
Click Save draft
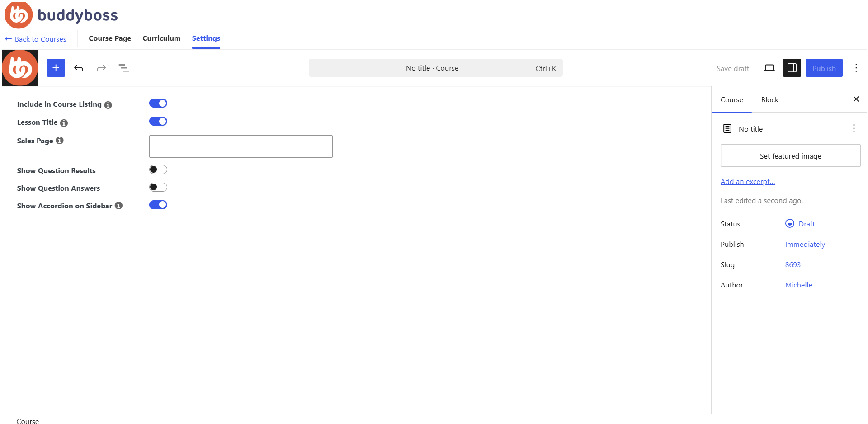pos(732,68)
